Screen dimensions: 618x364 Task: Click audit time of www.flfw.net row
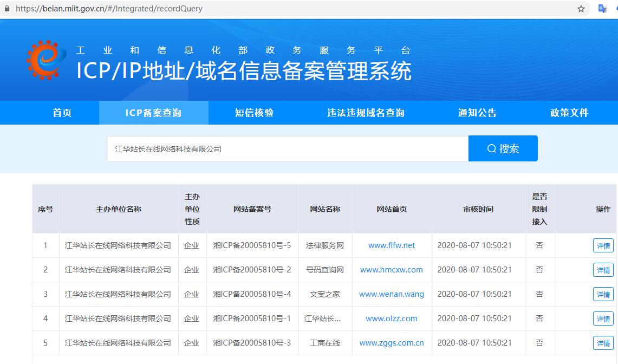click(x=474, y=245)
